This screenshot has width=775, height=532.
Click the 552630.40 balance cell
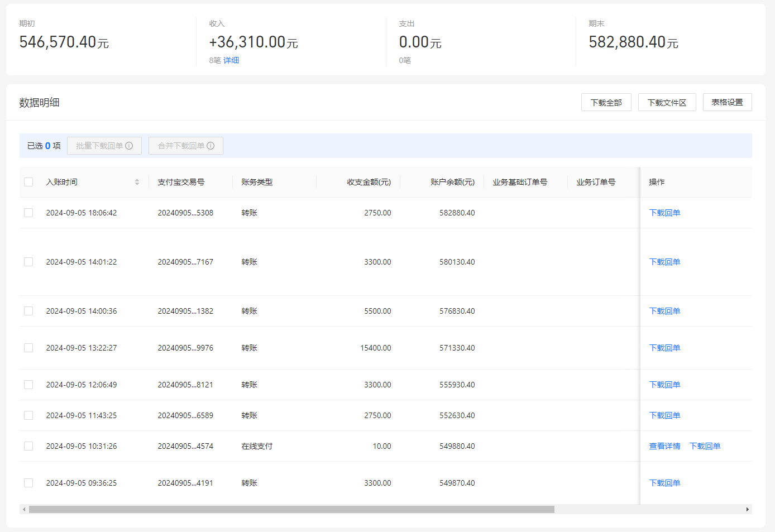457,415
